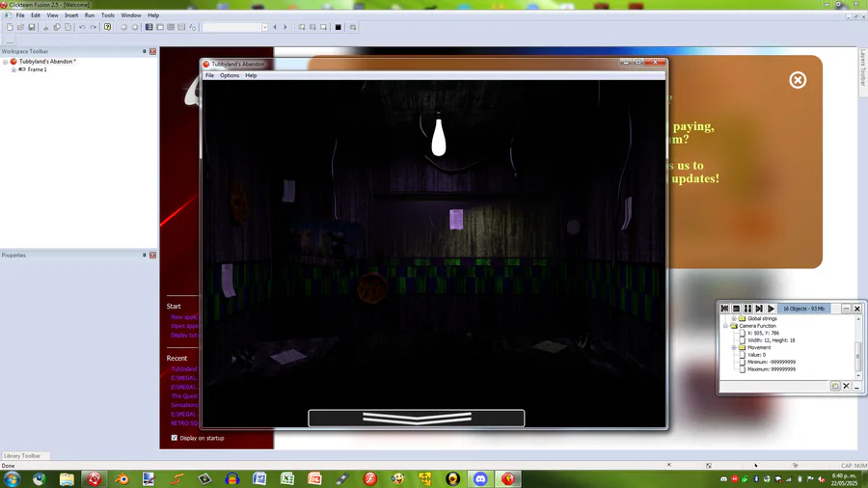Open the Event List Editor icon

181,27
